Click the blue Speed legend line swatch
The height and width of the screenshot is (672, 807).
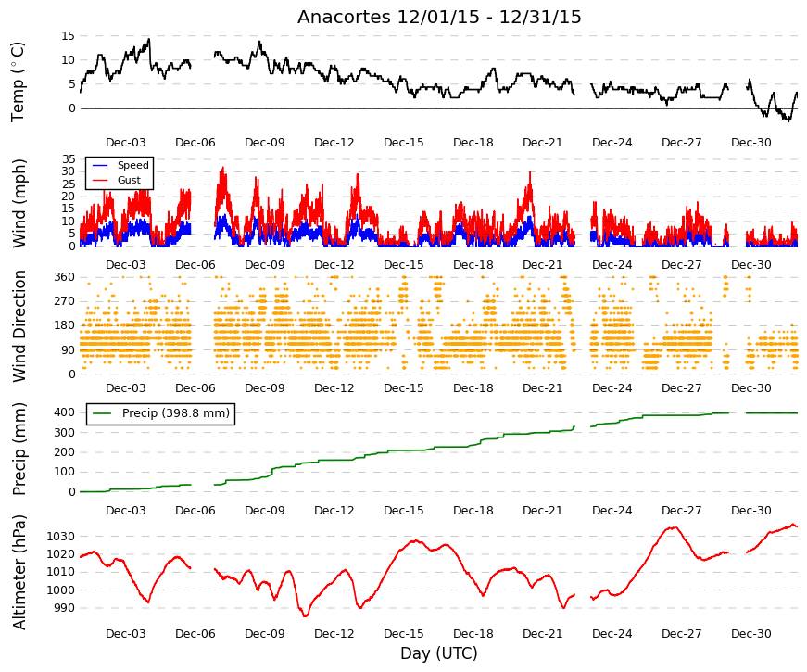pos(99,165)
